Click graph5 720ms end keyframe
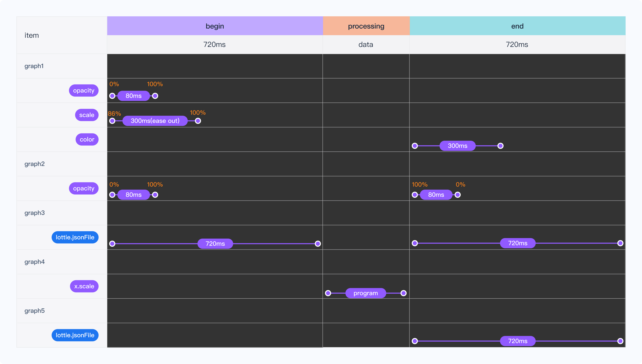642x364 pixels. (x=620, y=341)
